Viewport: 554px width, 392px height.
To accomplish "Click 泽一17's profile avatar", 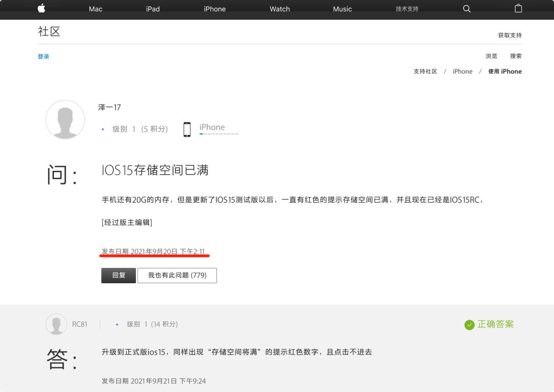I will [x=65, y=120].
